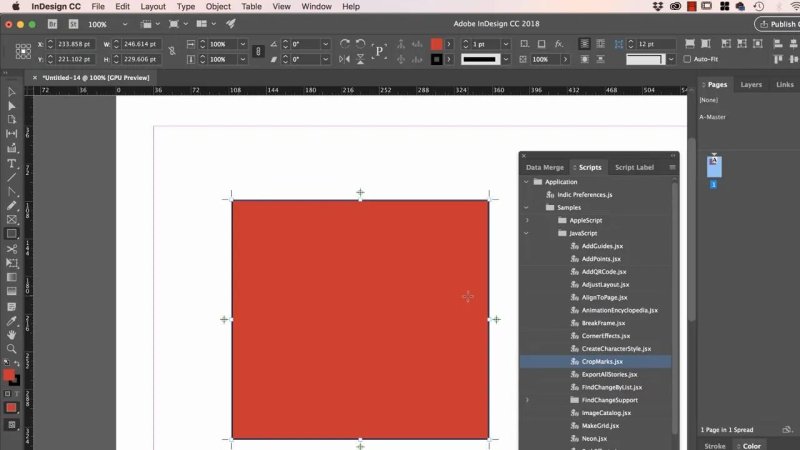Collapse the Application folder in Scripts
The image size is (800, 450).
click(x=527, y=182)
